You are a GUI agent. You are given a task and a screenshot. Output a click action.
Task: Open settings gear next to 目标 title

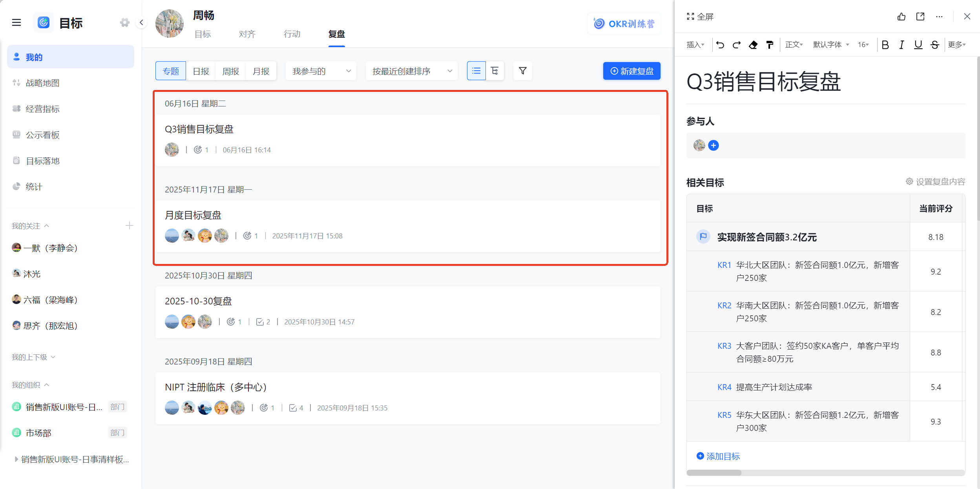125,23
